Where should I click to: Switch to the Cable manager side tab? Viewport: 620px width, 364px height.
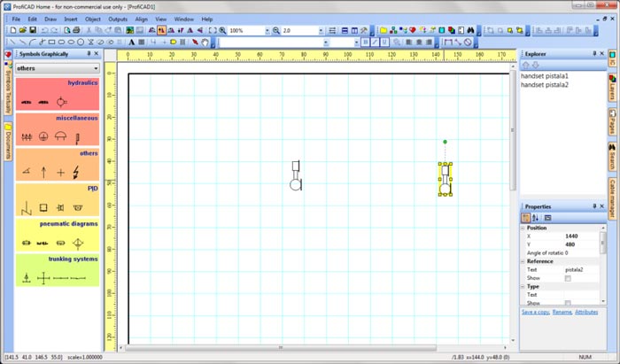click(x=613, y=198)
